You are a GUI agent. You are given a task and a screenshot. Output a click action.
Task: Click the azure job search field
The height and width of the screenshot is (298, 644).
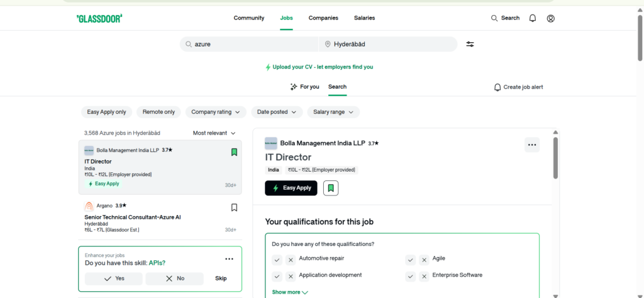(252, 44)
